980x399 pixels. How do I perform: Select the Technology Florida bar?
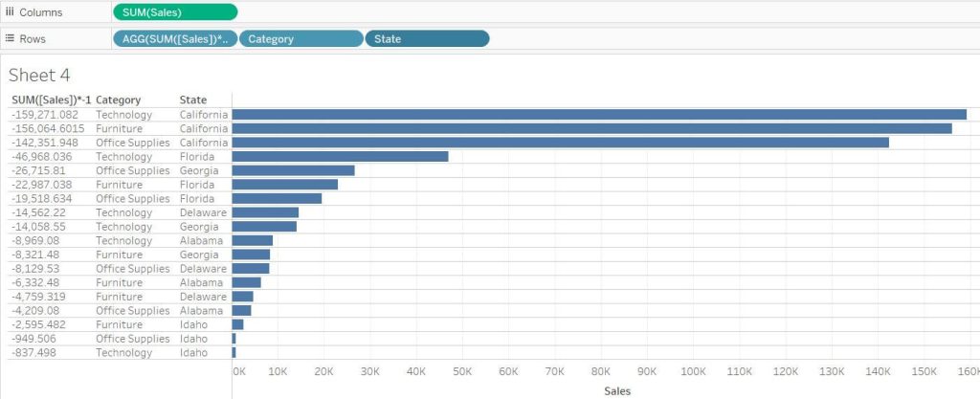point(340,156)
